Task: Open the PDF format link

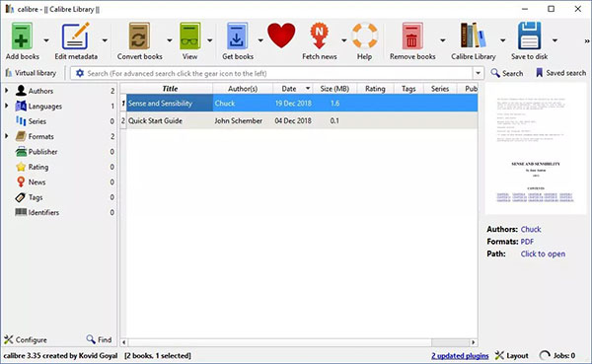Action: click(x=527, y=242)
